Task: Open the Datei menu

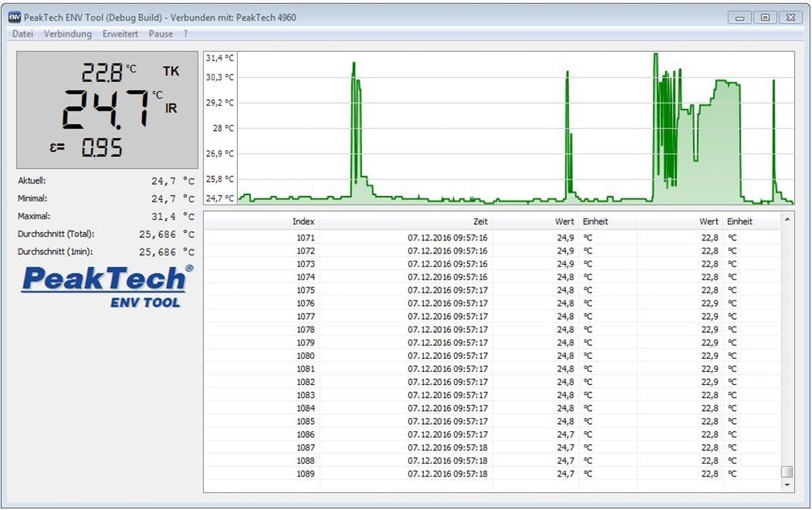Action: 22,33
